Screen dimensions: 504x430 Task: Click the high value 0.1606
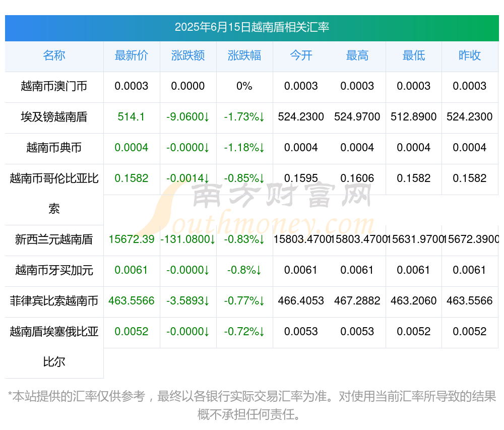tap(357, 178)
